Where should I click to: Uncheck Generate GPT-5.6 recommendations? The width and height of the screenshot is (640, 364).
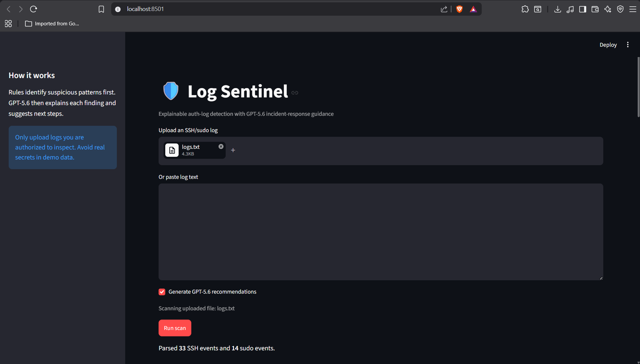click(162, 292)
